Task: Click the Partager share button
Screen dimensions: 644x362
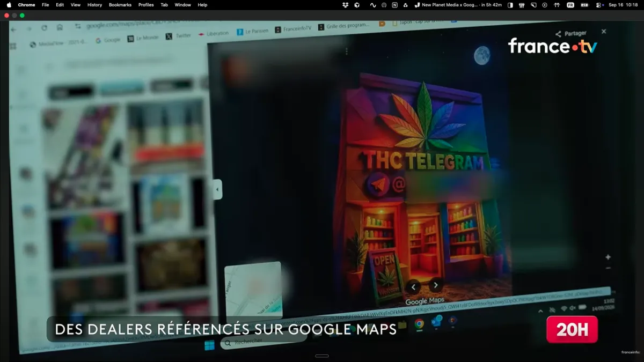Action: tap(570, 34)
